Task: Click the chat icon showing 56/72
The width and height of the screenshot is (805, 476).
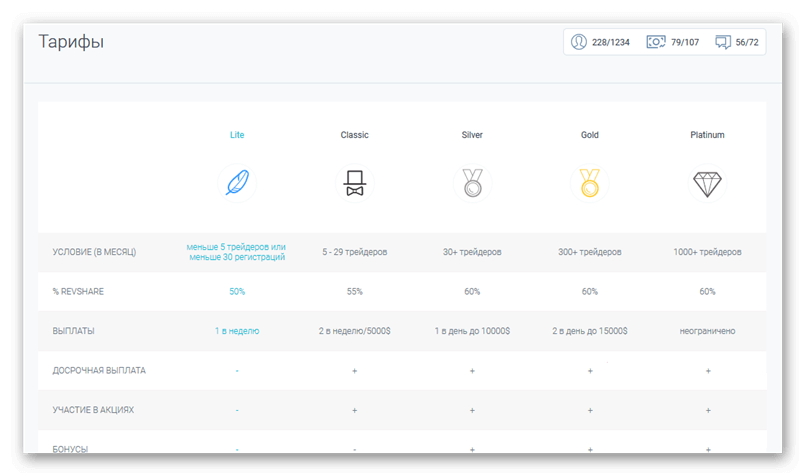Action: [x=723, y=42]
